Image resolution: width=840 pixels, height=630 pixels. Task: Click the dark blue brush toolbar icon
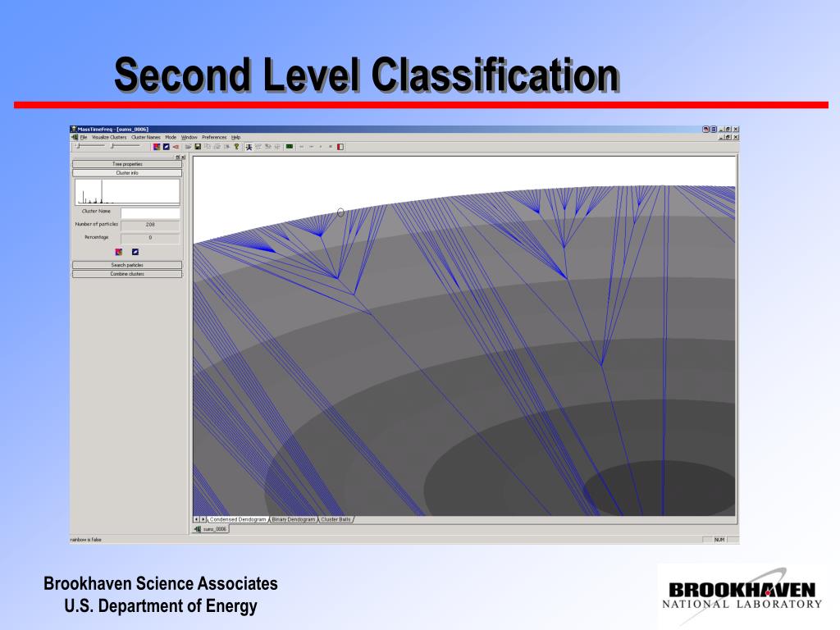click(x=166, y=147)
